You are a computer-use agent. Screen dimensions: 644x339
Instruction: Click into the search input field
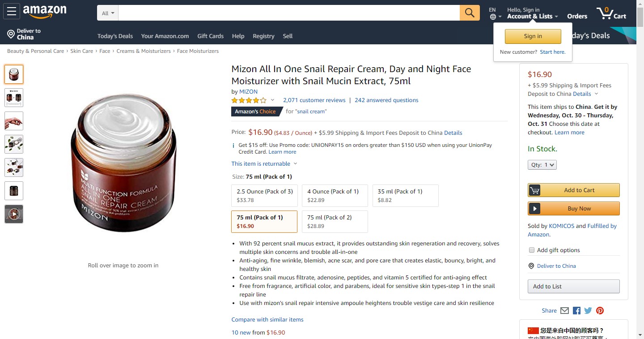(289, 13)
